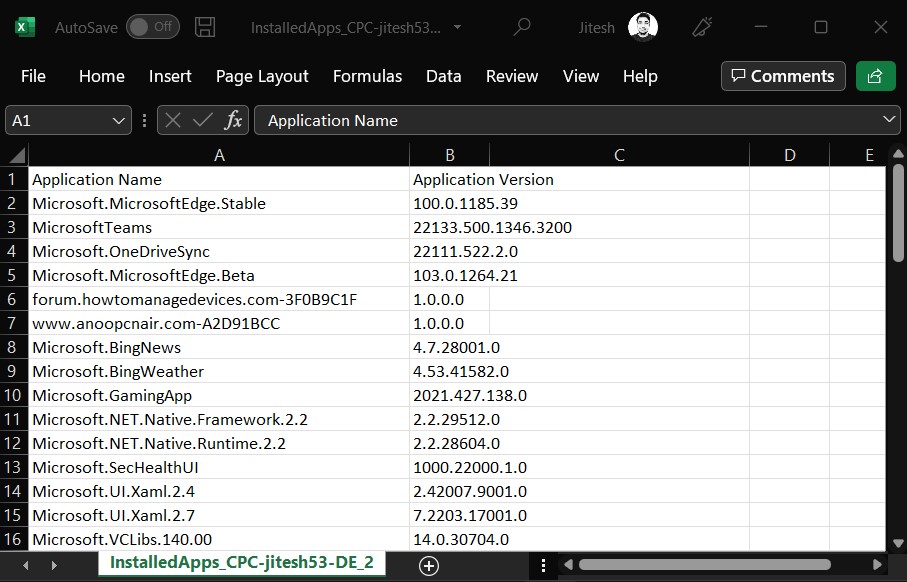
Task: Click the horizontal scrollbar thumb
Action: click(x=705, y=565)
